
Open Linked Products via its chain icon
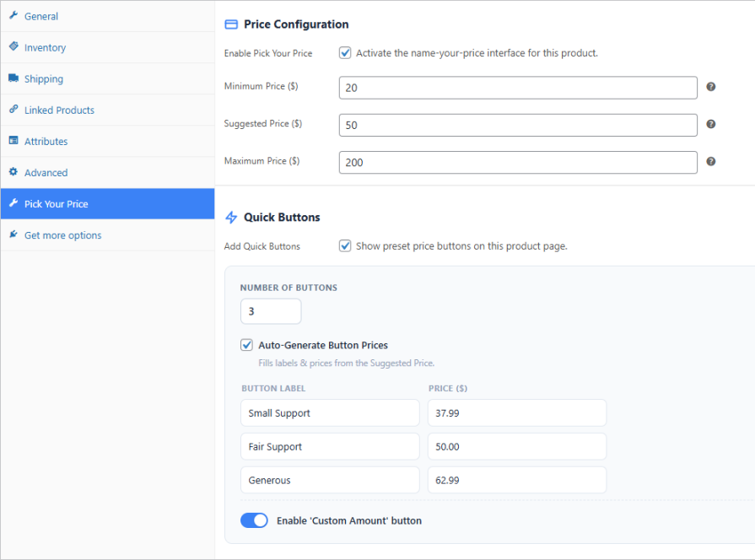point(13,110)
